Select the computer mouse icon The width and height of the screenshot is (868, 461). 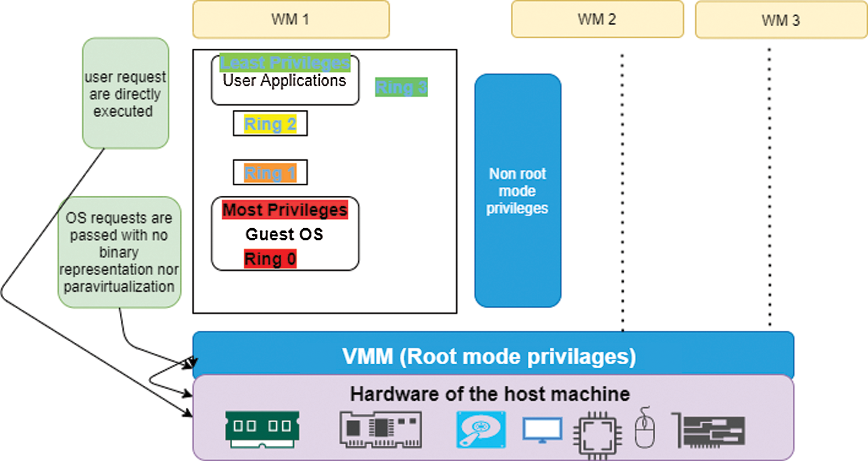643,427
